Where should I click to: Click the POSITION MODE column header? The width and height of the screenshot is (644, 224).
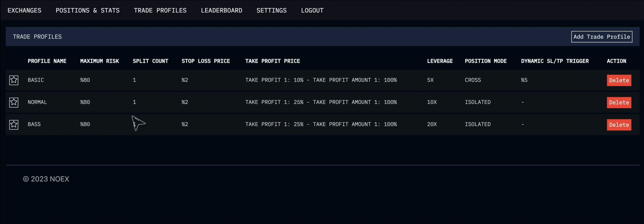coord(485,61)
